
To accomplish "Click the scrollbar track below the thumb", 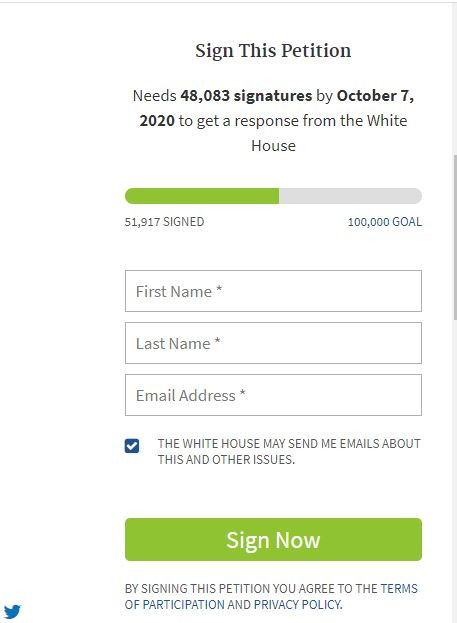I will [455, 469].
